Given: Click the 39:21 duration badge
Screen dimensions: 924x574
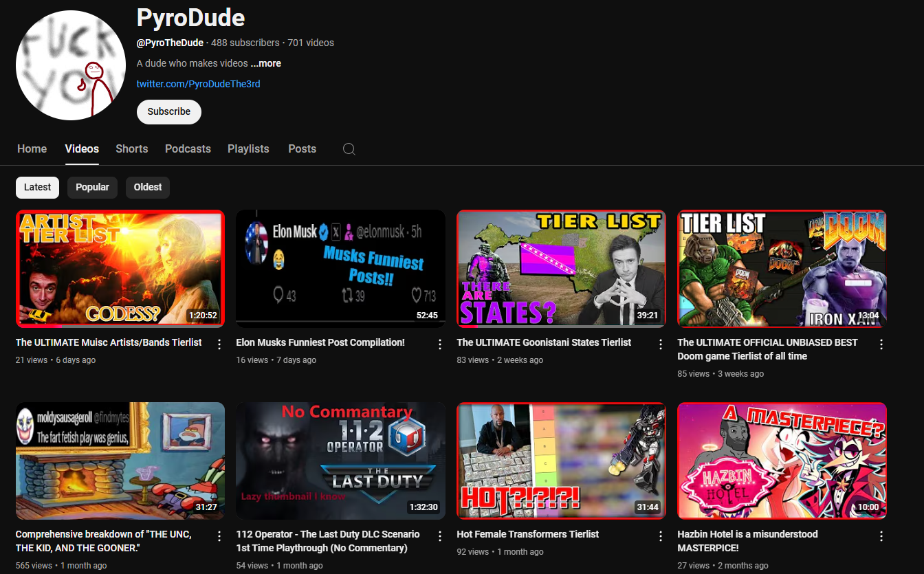Looking at the screenshot, I should click(x=648, y=316).
